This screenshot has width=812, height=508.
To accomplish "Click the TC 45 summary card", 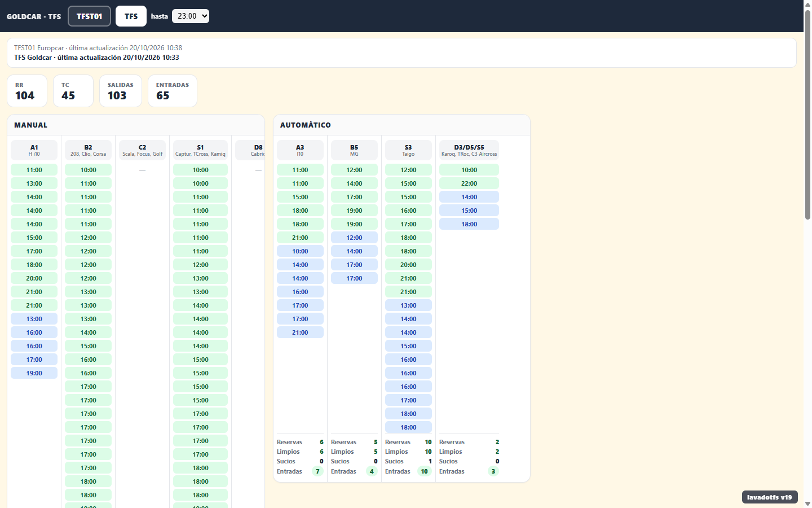I will [x=73, y=91].
